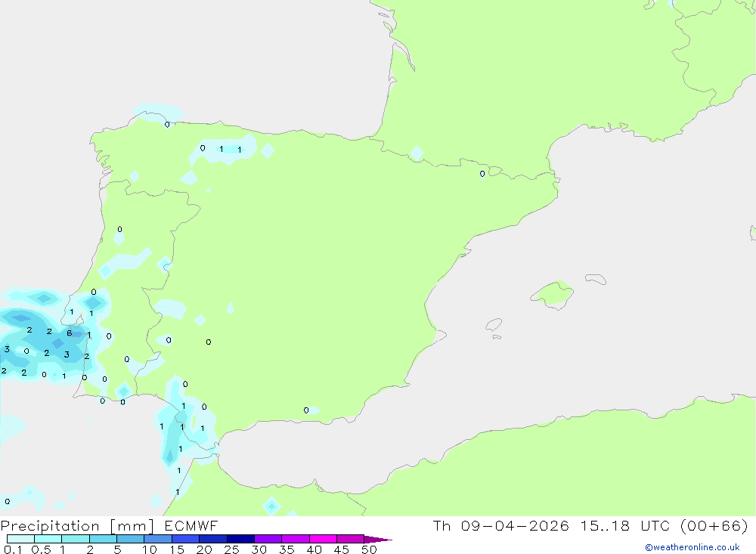Click the 10–15 mm legend color swatch
The height and width of the screenshot is (554, 756).
(158, 539)
